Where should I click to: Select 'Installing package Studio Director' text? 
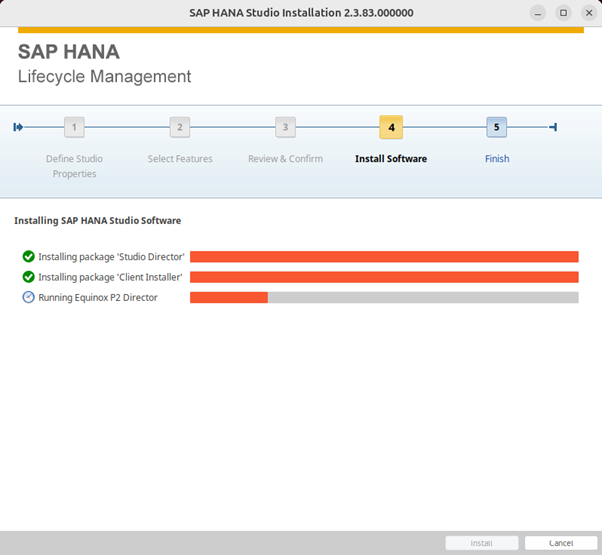(x=111, y=256)
